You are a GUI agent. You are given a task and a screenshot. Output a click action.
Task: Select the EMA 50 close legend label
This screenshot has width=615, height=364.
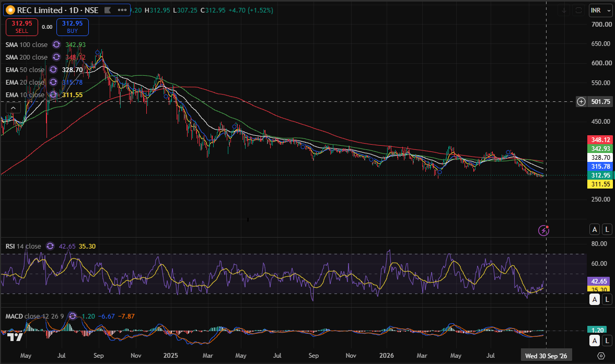coord(25,70)
